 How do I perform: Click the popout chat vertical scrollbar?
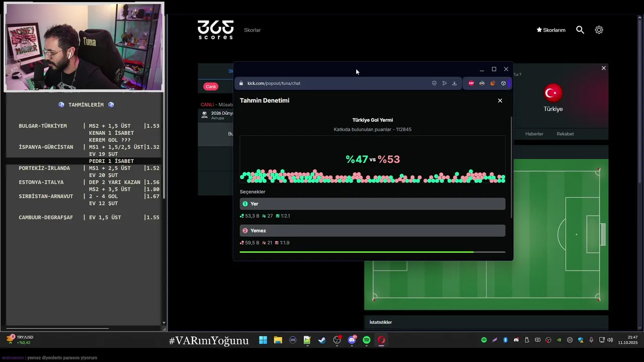512,167
